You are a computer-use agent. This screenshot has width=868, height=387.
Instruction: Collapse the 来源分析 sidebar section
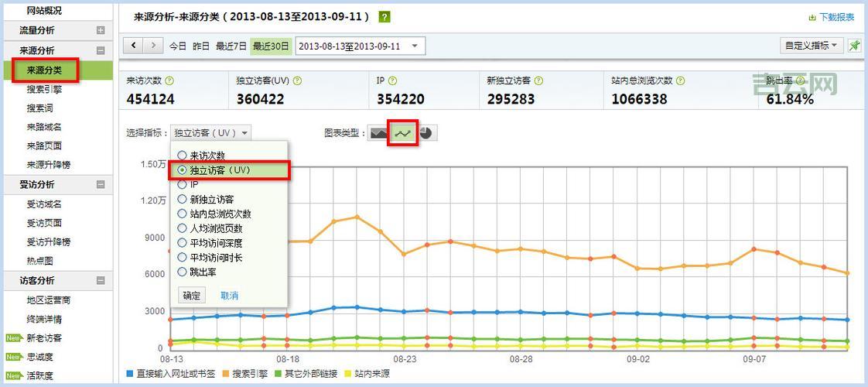point(101,50)
